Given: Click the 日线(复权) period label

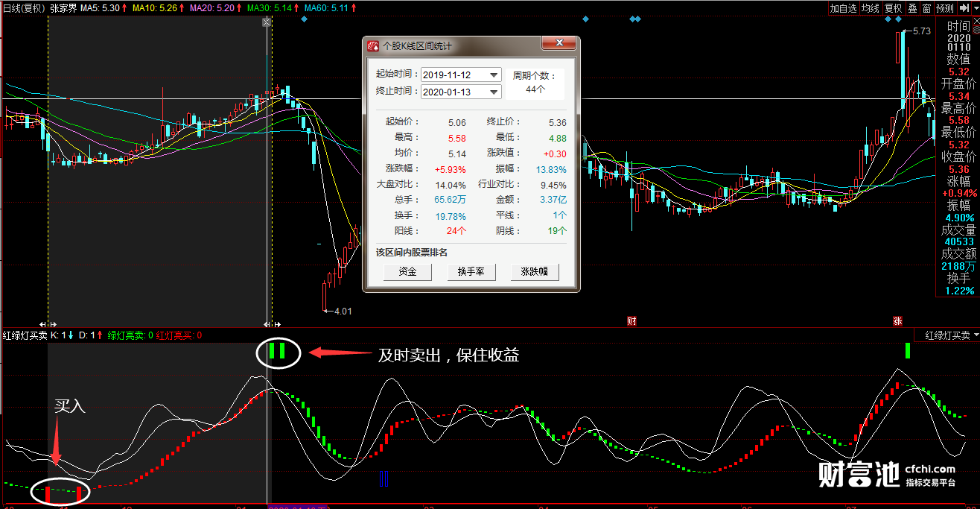Looking at the screenshot, I should click(23, 7).
